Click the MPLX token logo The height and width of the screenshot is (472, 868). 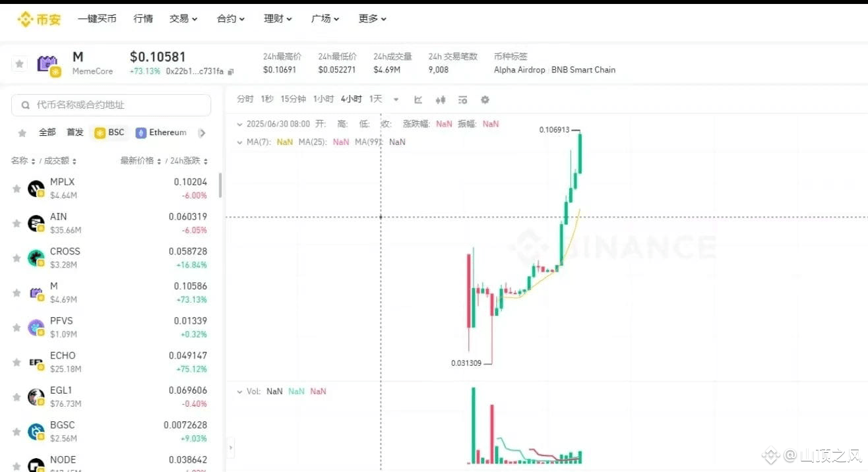pos(36,189)
